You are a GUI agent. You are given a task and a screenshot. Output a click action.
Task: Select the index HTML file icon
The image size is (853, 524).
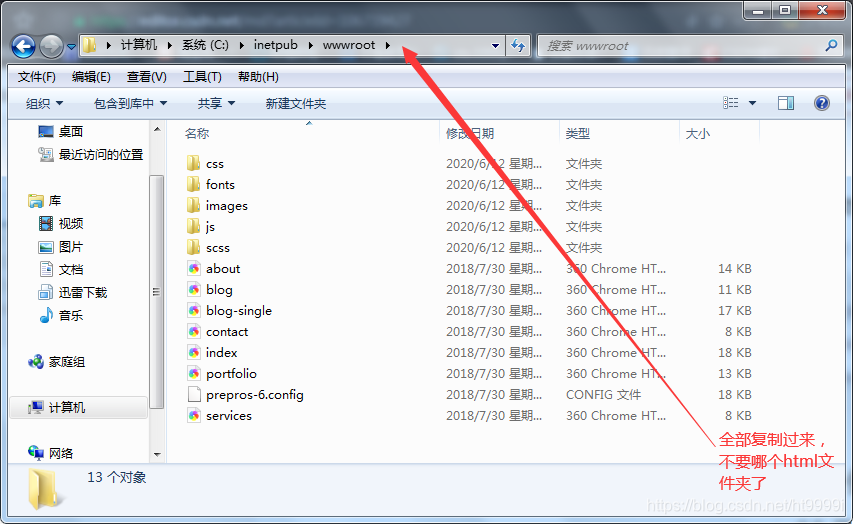pos(194,353)
